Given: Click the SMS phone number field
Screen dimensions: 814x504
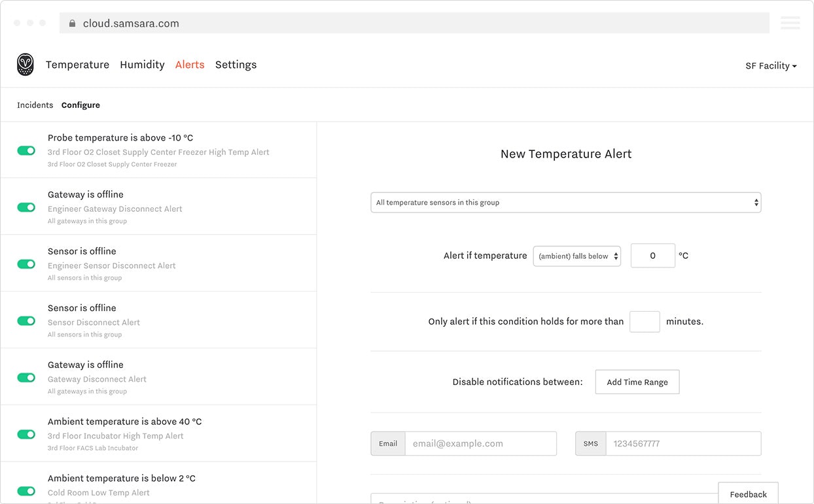Looking at the screenshot, I should click(x=683, y=443).
